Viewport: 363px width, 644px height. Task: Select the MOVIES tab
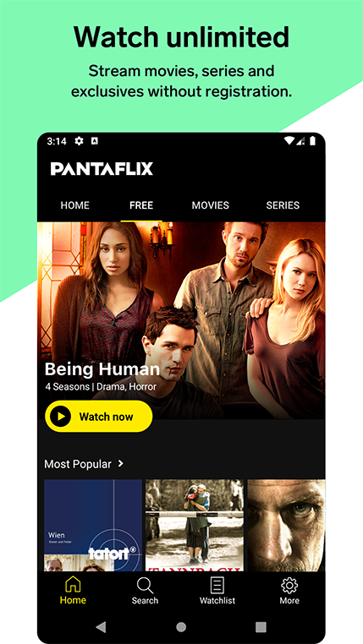tap(211, 205)
